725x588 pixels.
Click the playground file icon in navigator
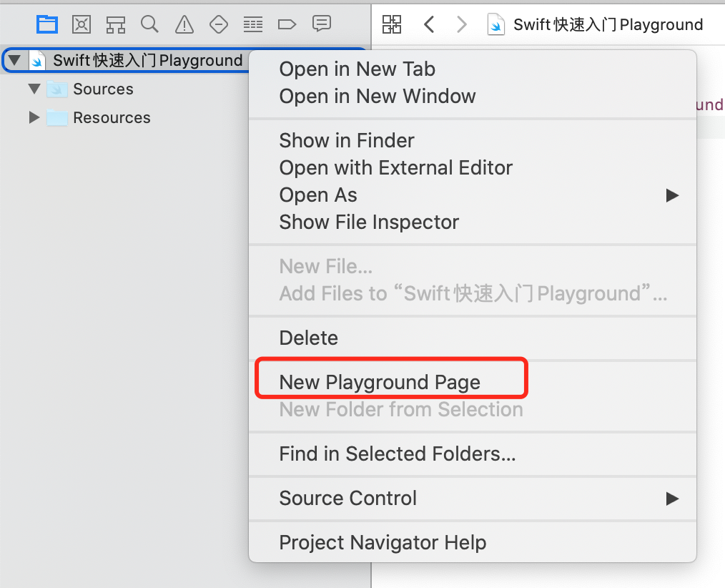click(x=37, y=60)
